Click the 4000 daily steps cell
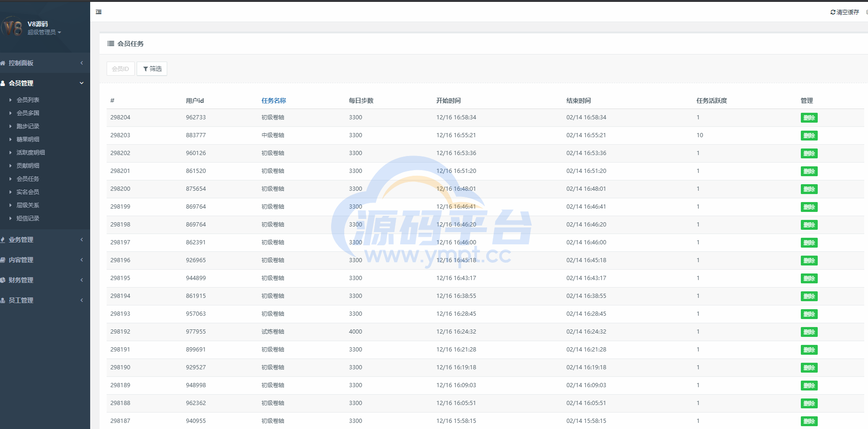Viewport: 868px width, 429px height. [356, 332]
